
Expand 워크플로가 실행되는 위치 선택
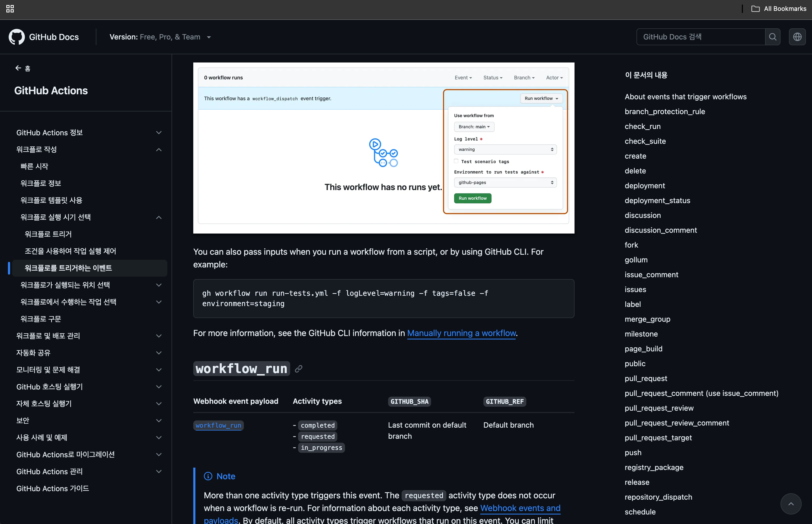[159, 285]
